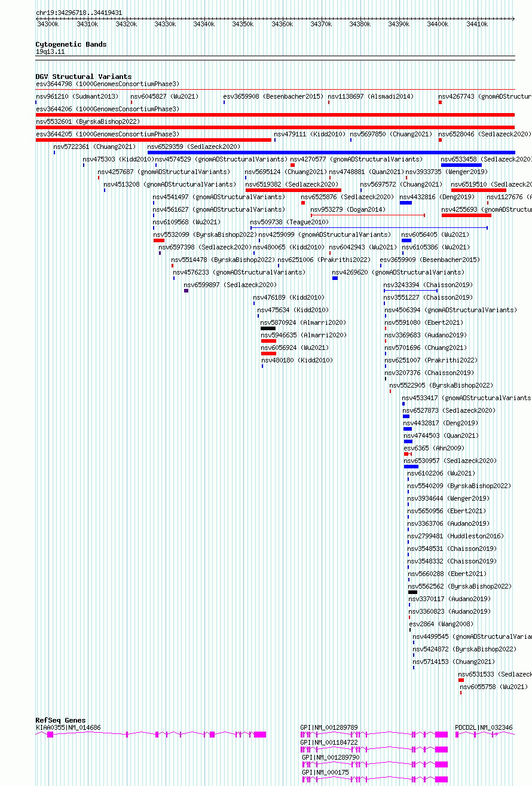532x786 pixels.
Task: Open variant nsv1138697 (Alsmadi2014)
Action: (371, 97)
